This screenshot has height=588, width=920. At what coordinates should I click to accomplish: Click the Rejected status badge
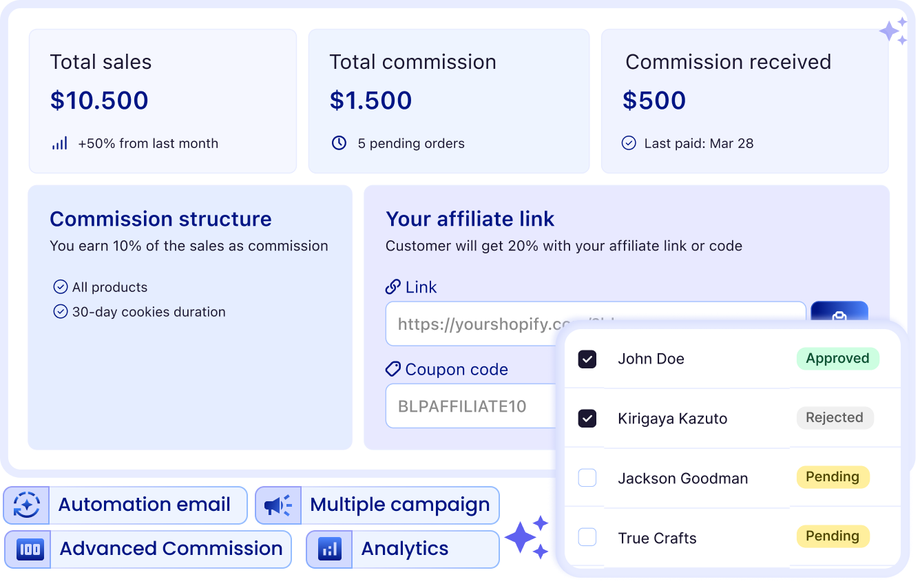(x=835, y=418)
